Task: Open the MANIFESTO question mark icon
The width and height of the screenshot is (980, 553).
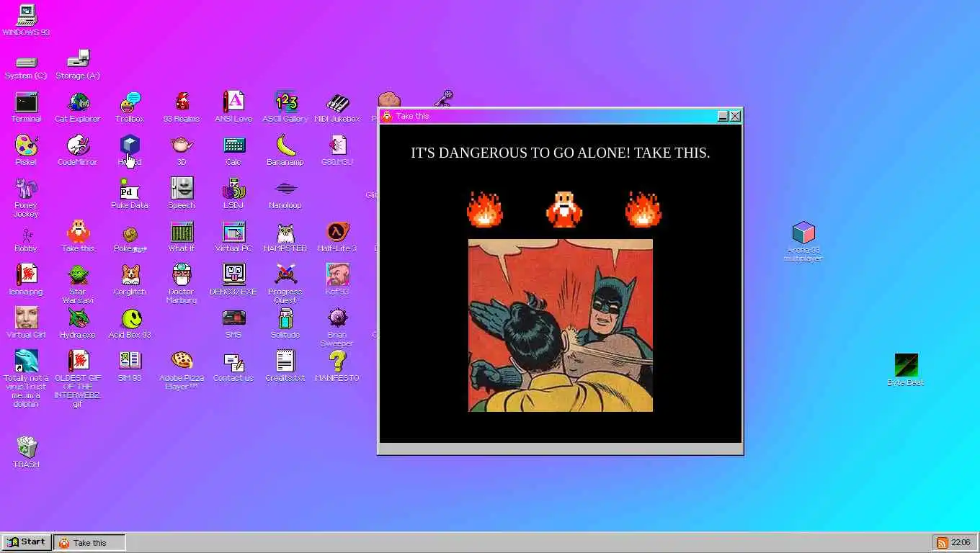Action: [x=337, y=367]
